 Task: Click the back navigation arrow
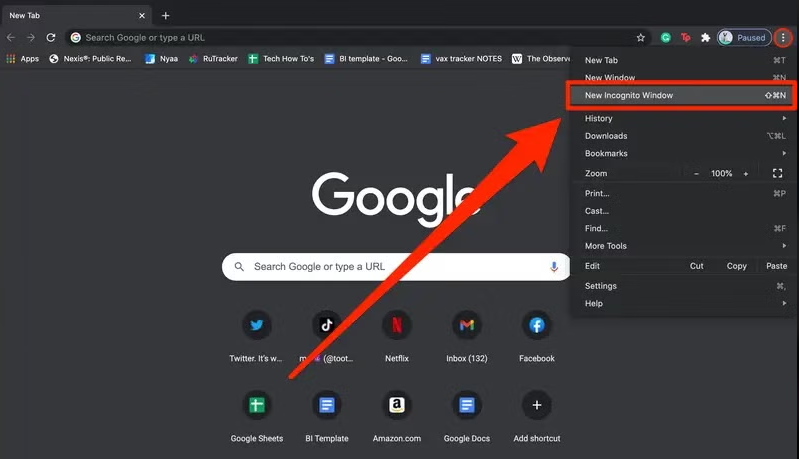pyautogui.click(x=11, y=37)
